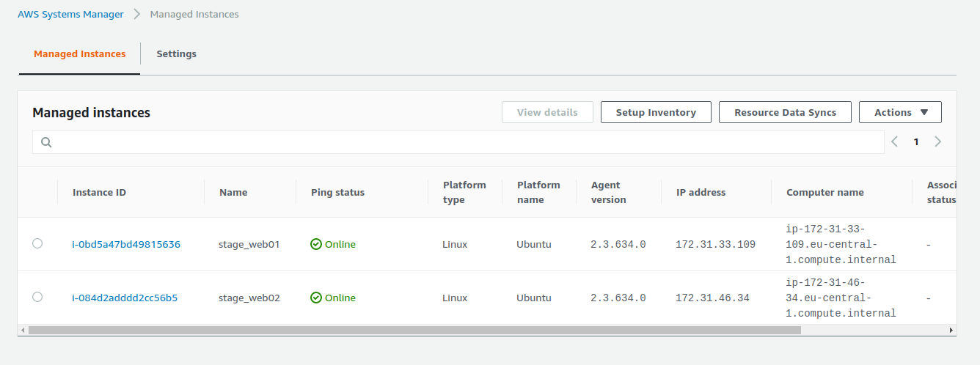980x365 pixels.
Task: Click horizontal scrollbar right arrow
Action: pyautogui.click(x=951, y=331)
